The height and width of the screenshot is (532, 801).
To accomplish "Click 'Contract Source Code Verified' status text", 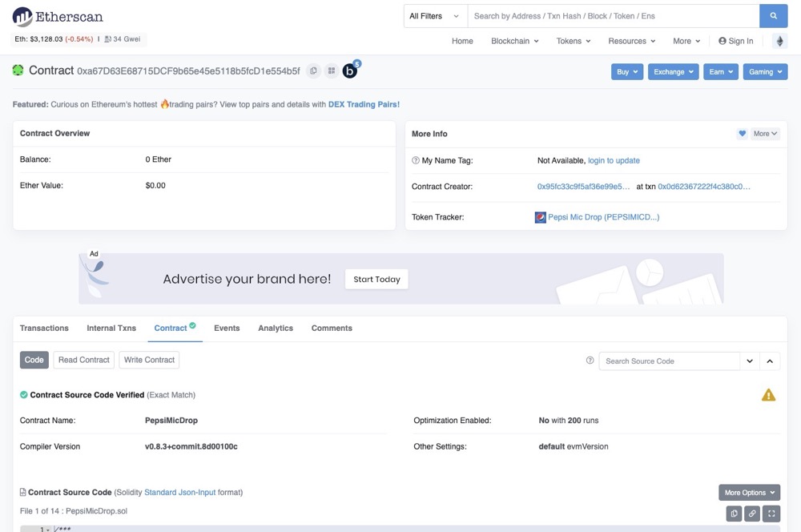I will 87,394.
